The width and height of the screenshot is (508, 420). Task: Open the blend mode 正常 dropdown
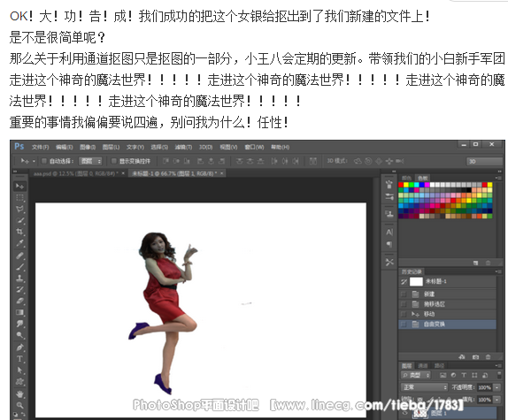point(425,387)
